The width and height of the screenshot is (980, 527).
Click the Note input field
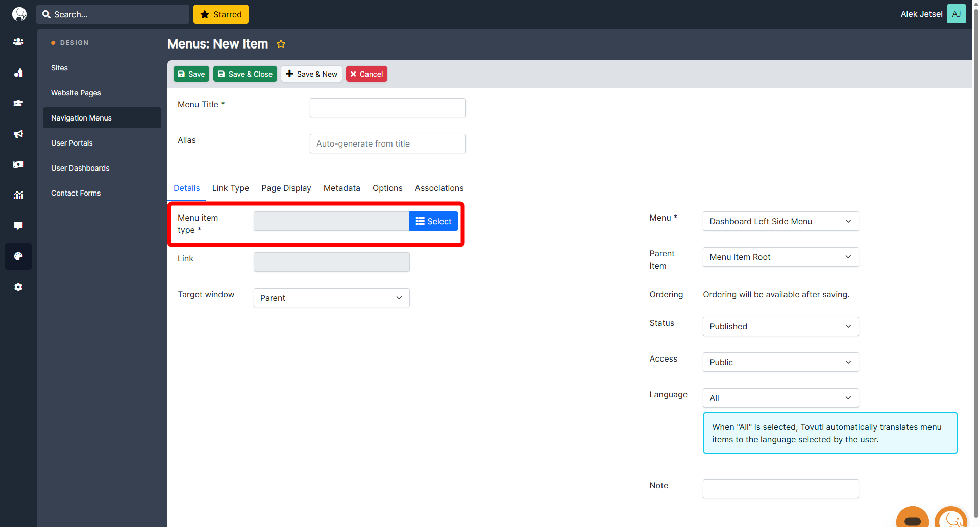coord(780,489)
